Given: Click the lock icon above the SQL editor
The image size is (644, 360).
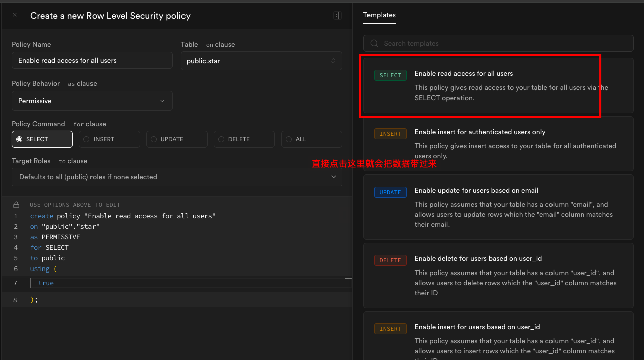Looking at the screenshot, I should point(16,205).
